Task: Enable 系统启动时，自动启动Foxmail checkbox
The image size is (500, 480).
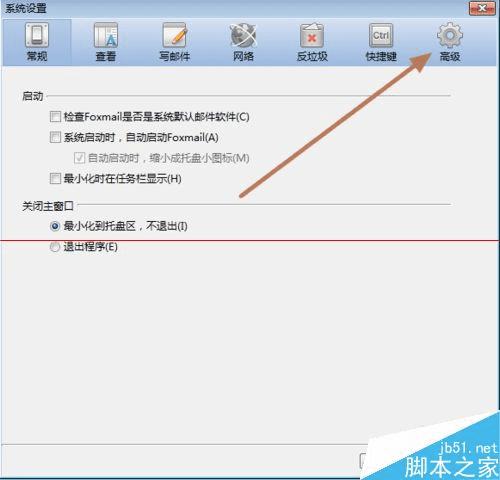Action: click(x=55, y=137)
